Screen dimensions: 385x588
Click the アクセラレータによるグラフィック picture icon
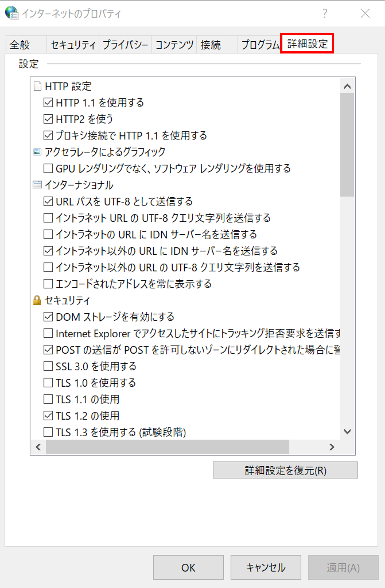coord(37,152)
